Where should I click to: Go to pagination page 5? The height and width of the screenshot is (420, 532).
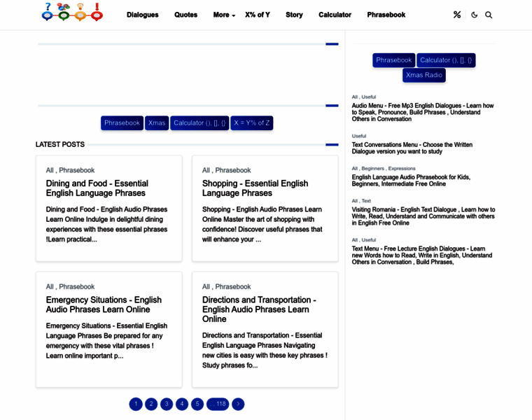(x=197, y=404)
